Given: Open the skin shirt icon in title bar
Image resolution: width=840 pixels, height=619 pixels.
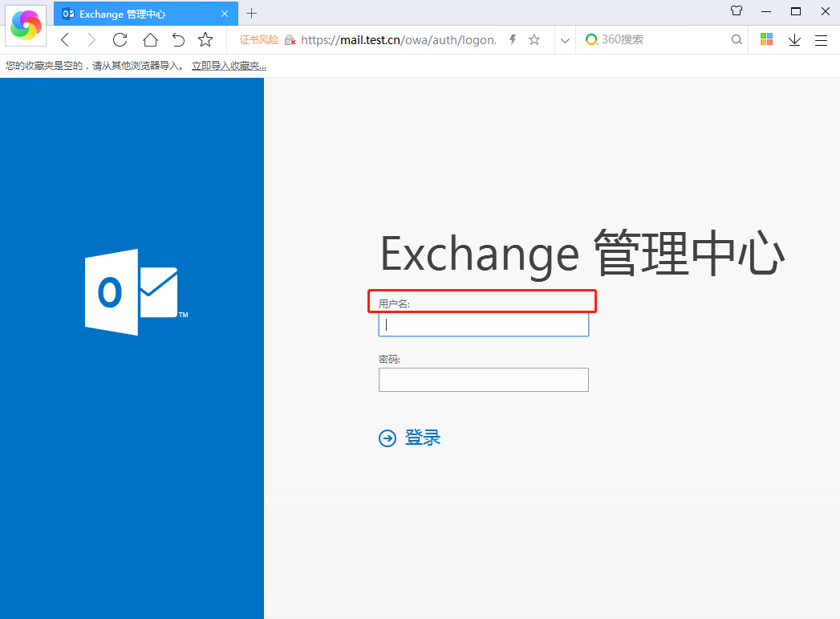Looking at the screenshot, I should (737, 10).
